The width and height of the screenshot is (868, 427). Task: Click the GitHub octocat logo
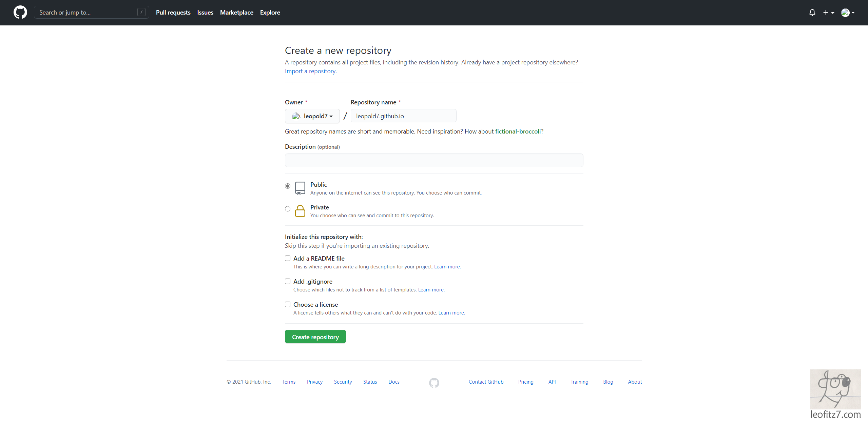tap(20, 12)
